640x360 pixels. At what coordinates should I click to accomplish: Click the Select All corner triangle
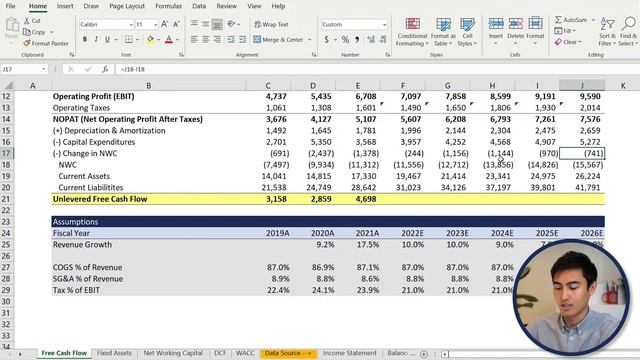point(8,85)
